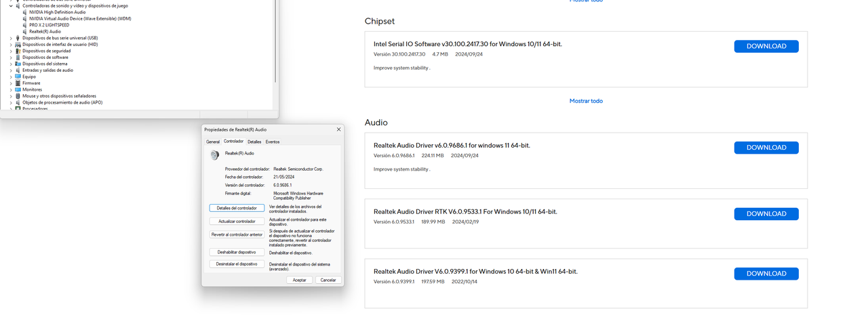Select NVIDIA Virtual Audio Device (Wave Extensible) entry
This screenshot has width=868, height=317.
[80, 18]
